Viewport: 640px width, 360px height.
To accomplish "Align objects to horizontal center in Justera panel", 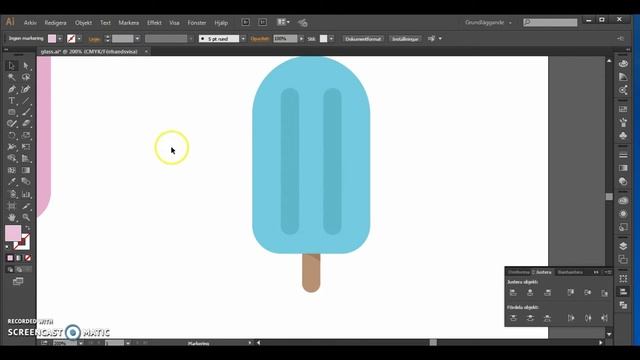I will (530, 292).
